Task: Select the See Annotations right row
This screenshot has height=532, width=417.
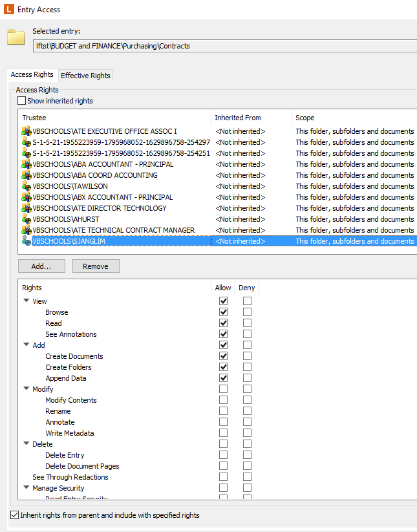Action: [71, 334]
